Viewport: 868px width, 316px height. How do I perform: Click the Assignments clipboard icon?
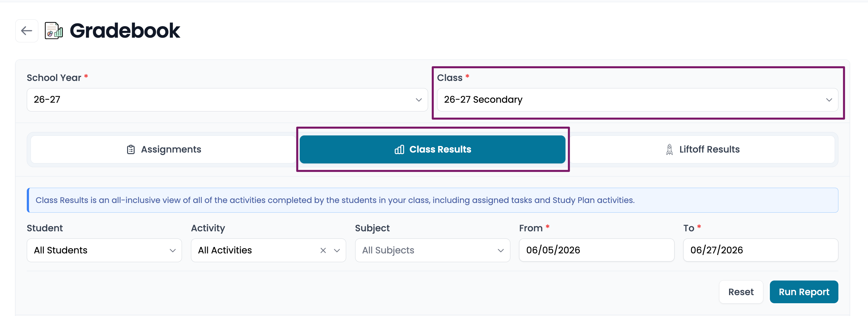click(x=131, y=149)
